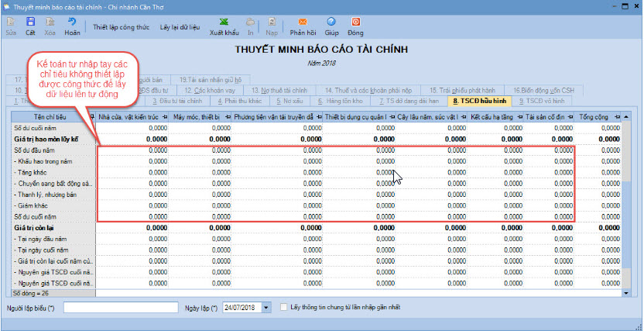The image size is (644, 331).
Task: Open the 5. Nợ xấu tab
Action: [x=289, y=101]
